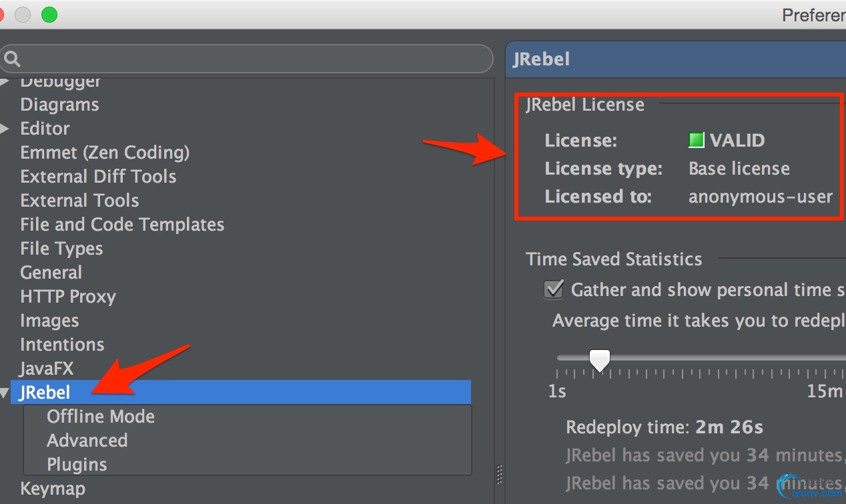
Task: Select Keymap in settings list
Action: [53, 489]
